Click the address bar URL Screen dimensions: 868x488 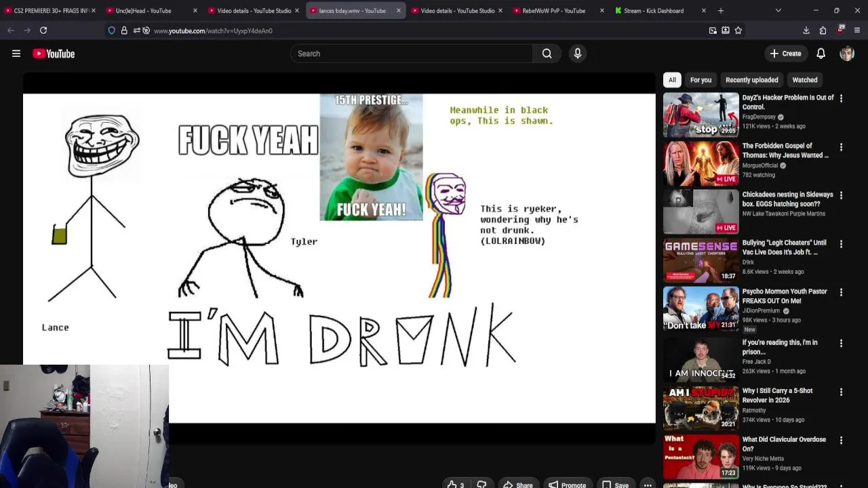pos(213,30)
